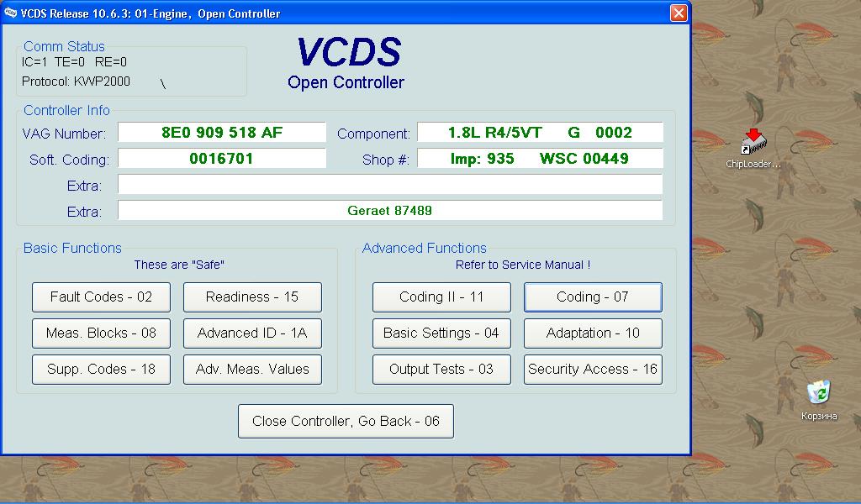Click the Advanced Functions group label

(x=425, y=248)
